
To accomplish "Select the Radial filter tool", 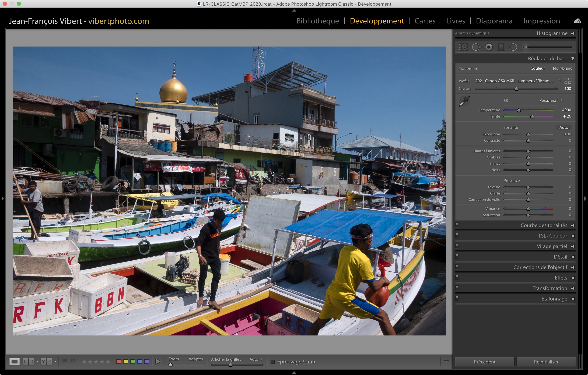I will [513, 47].
